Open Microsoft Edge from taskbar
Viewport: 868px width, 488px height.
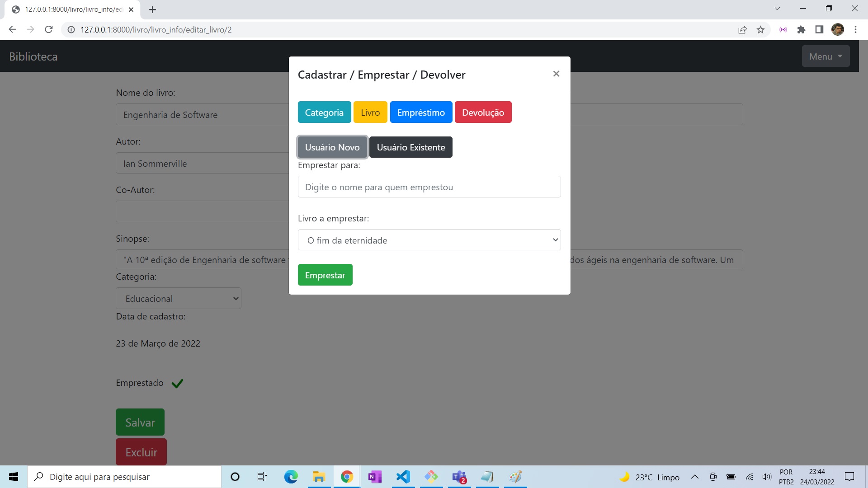point(291,477)
